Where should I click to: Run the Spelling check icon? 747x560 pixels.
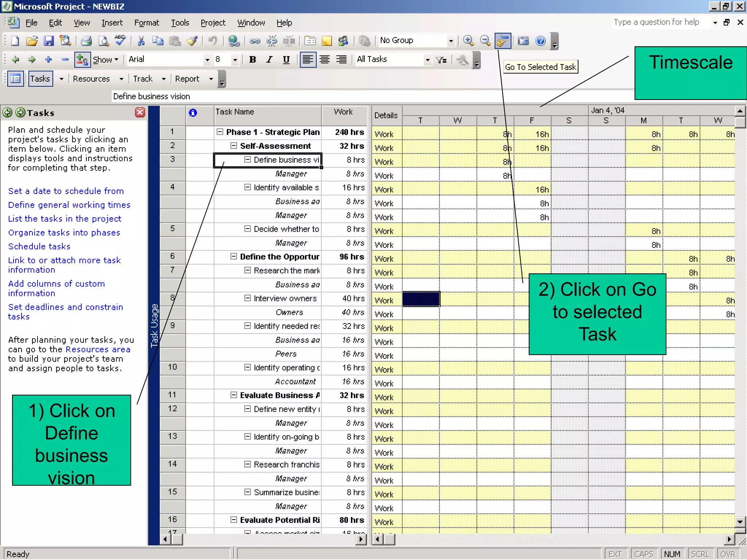pos(120,40)
